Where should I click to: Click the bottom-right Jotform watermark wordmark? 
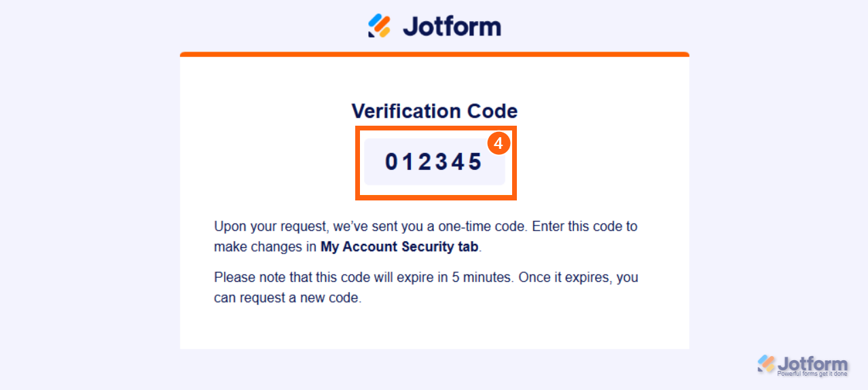click(812, 364)
